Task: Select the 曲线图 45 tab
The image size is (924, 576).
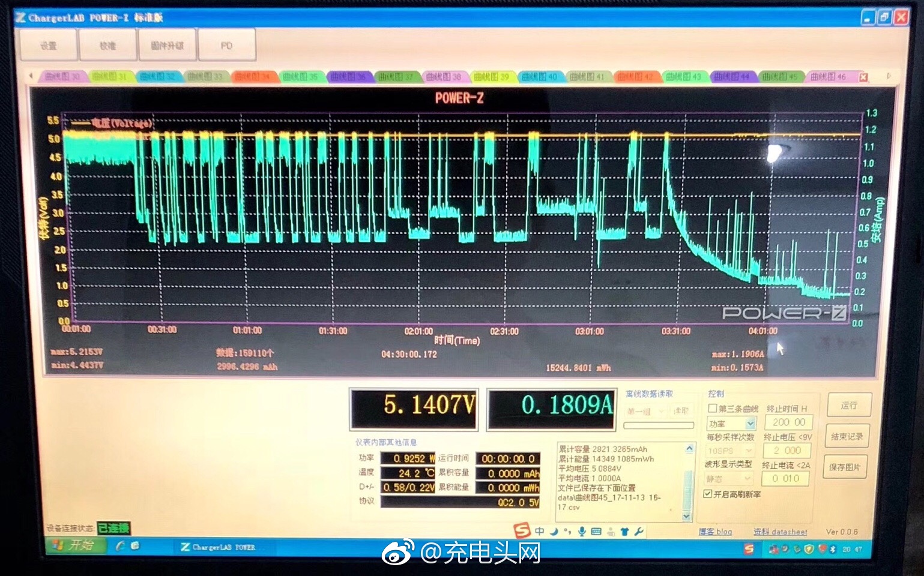Action: tap(779, 77)
